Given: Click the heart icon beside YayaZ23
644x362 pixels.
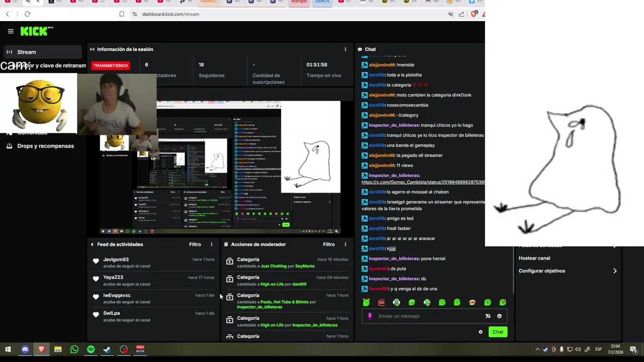Looking at the screenshot, I should click(96, 279).
